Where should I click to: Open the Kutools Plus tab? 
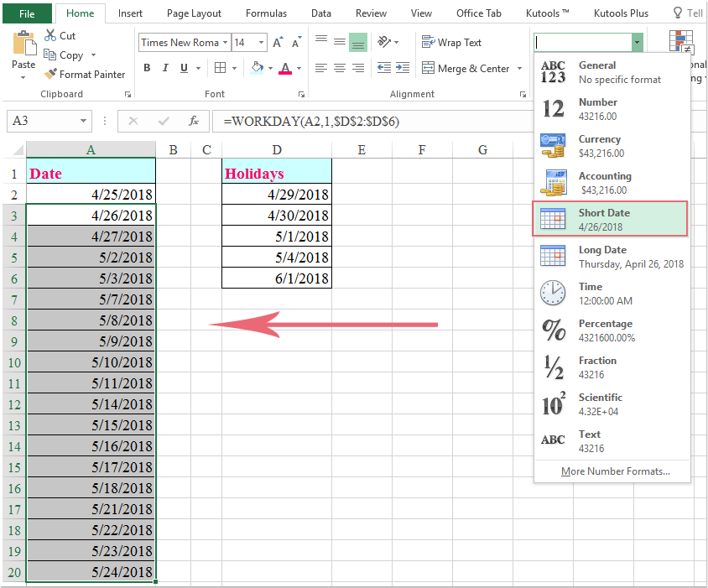621,13
